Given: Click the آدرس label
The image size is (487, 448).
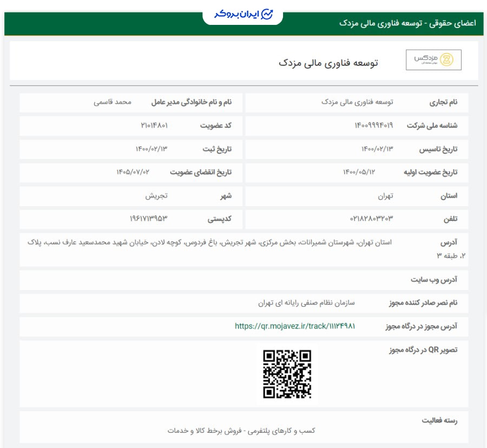Looking at the screenshot, I should 449,242.
